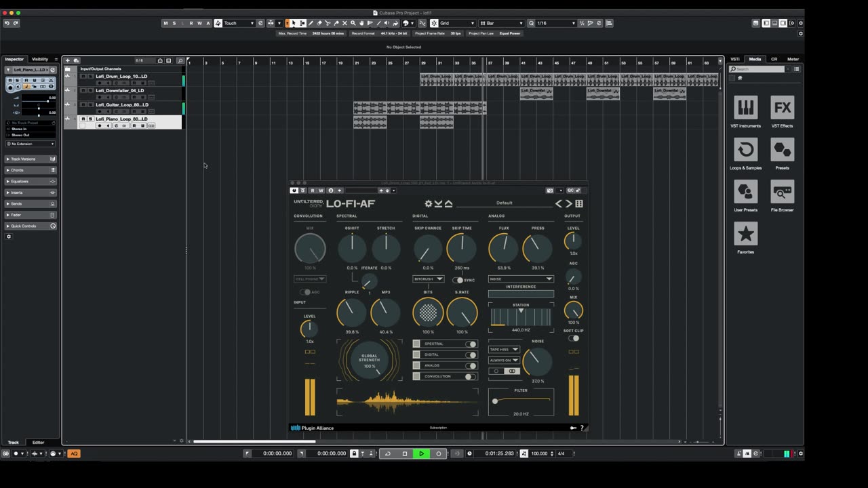
Task: Click the Default preset name field
Action: tap(504, 203)
